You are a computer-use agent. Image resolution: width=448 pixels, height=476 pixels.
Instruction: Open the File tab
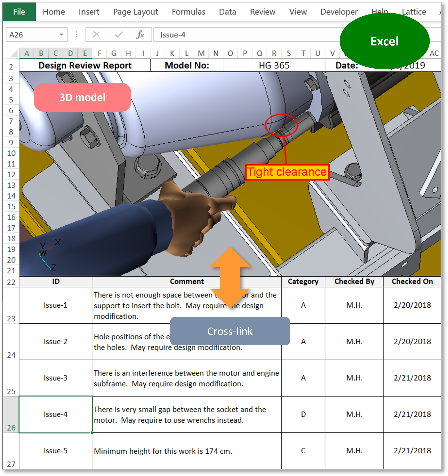(x=19, y=12)
